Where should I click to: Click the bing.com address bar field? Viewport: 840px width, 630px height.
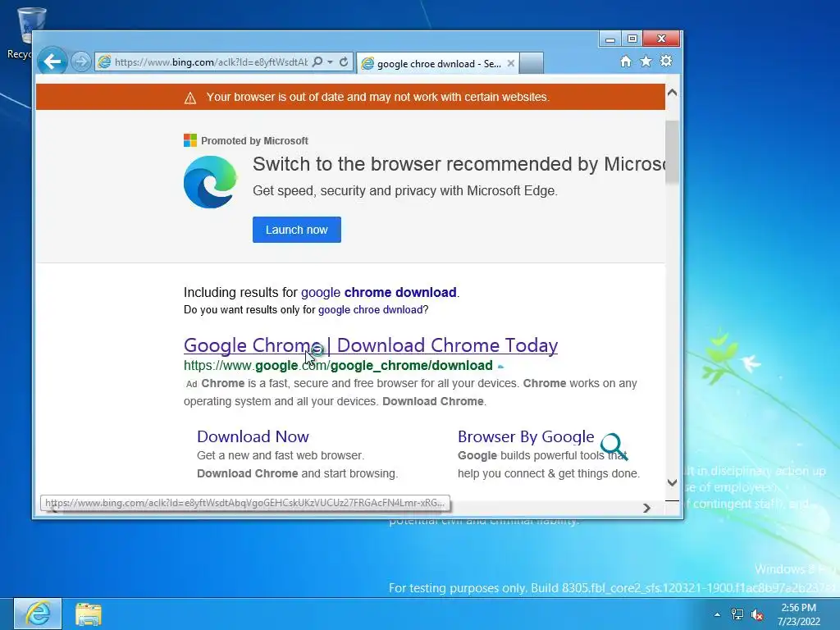pyautogui.click(x=211, y=62)
